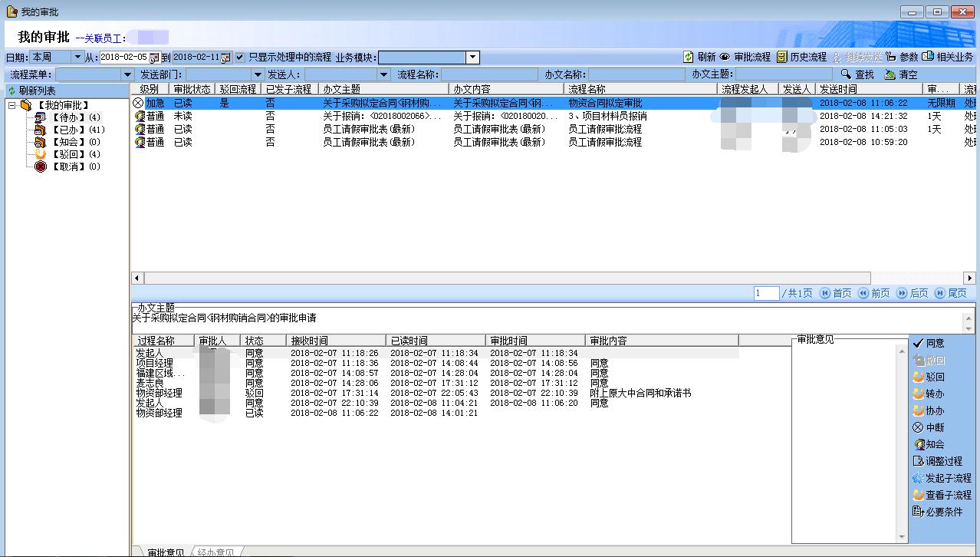The width and height of the screenshot is (980, 557).
Task: Click the horizontal scrollbar of the list
Action: (506, 278)
